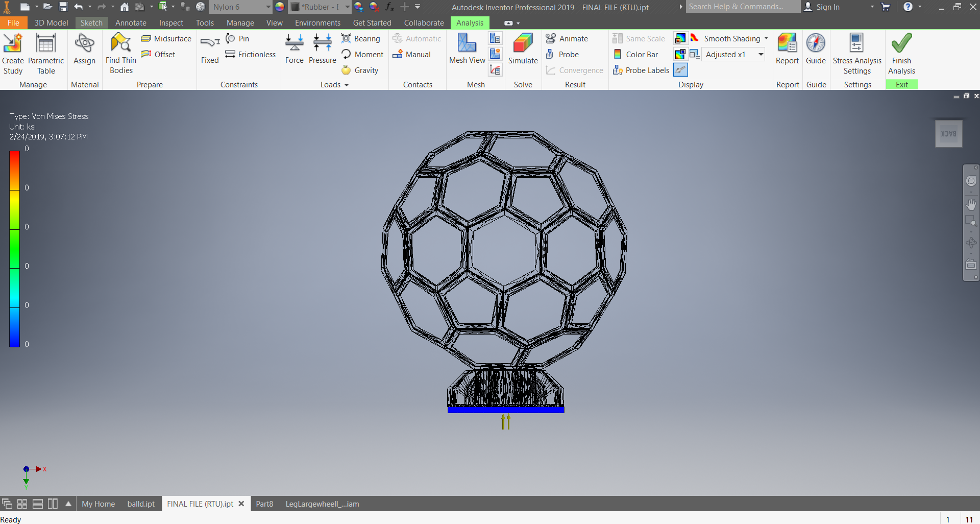Click the BACK face of ViewCube
The height and width of the screenshot is (524, 980).
coord(948,134)
